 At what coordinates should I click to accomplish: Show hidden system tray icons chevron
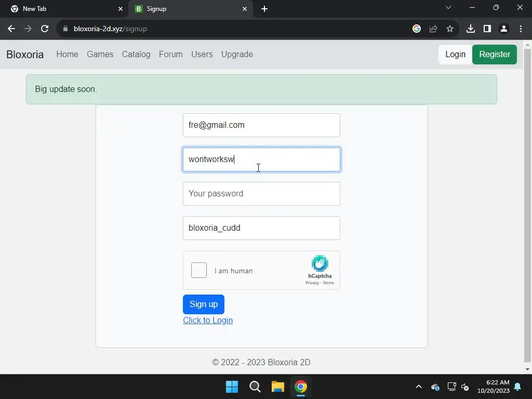tap(419, 387)
